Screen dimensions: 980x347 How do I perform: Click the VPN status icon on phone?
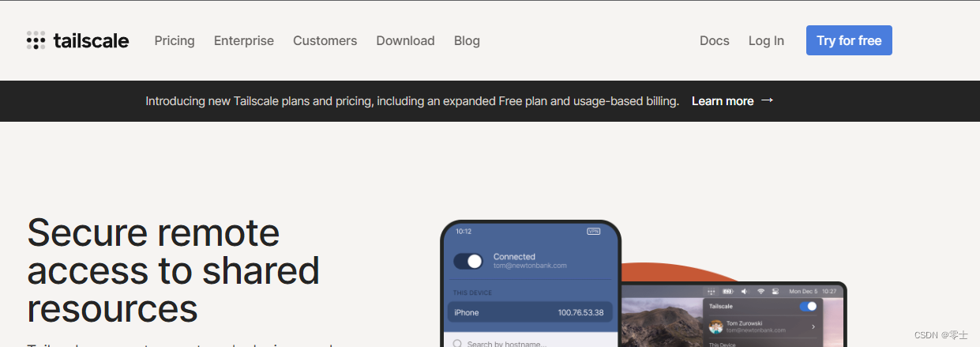click(594, 232)
